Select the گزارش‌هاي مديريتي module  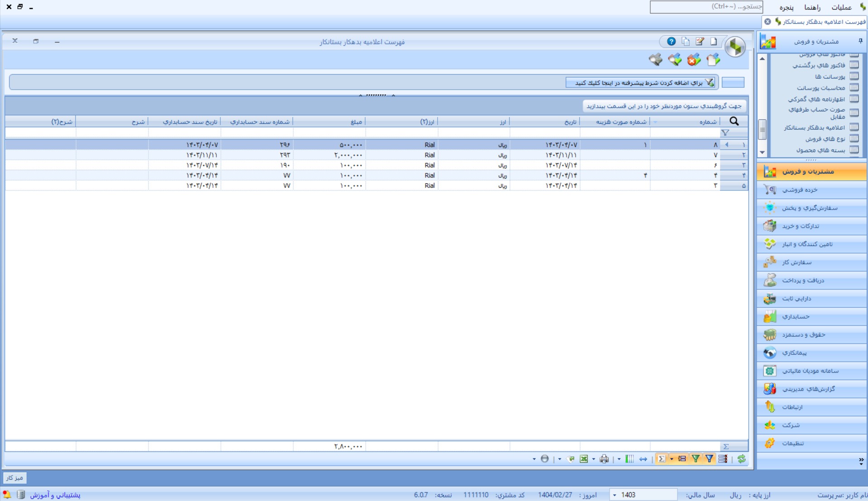[811, 389]
